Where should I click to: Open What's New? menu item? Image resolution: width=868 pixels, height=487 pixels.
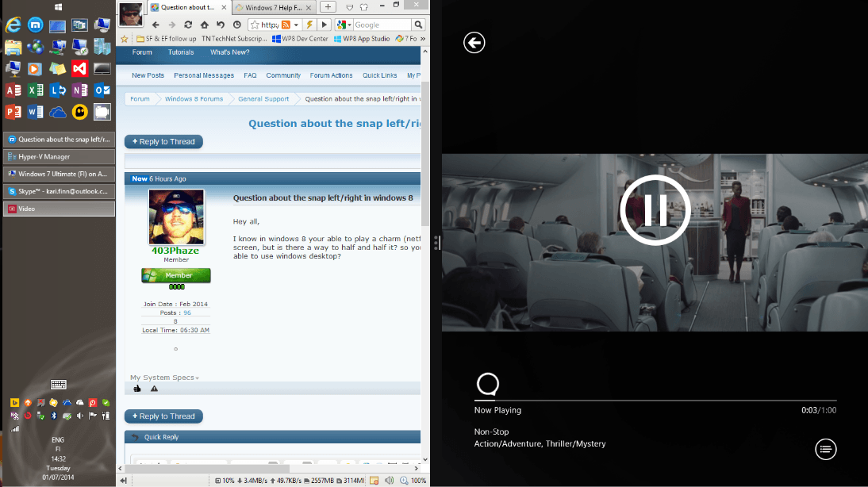(x=230, y=52)
